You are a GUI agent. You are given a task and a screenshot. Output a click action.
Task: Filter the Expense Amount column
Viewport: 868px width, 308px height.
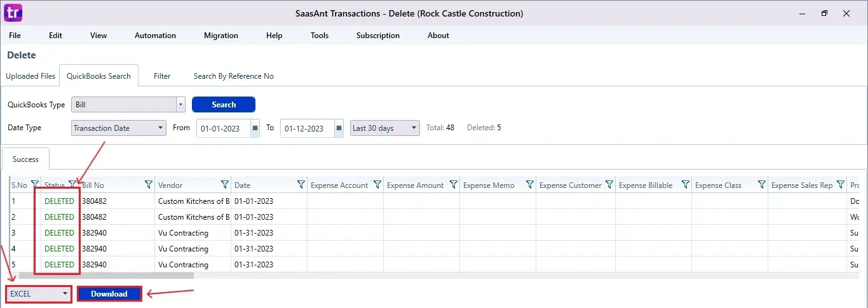[453, 185]
